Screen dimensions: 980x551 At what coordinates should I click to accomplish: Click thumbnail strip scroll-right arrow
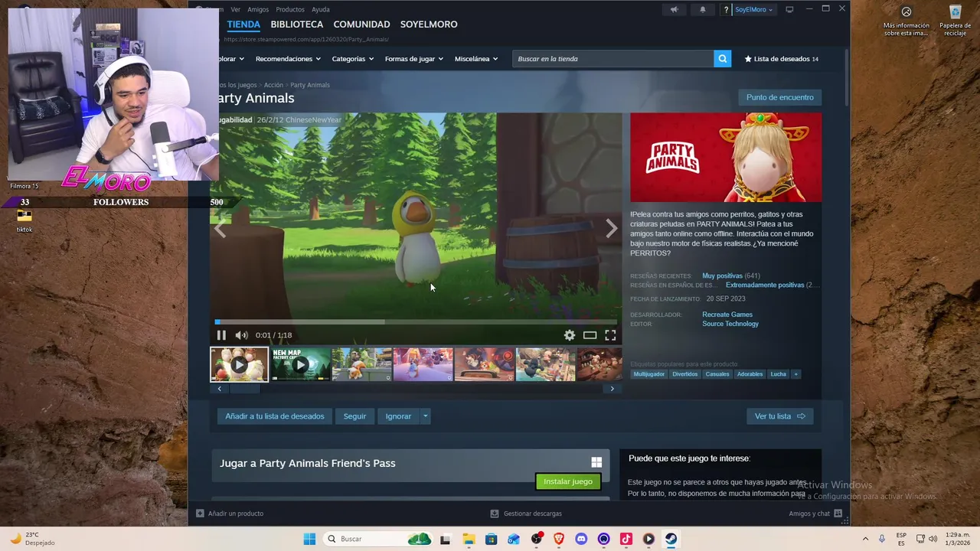[612, 389]
